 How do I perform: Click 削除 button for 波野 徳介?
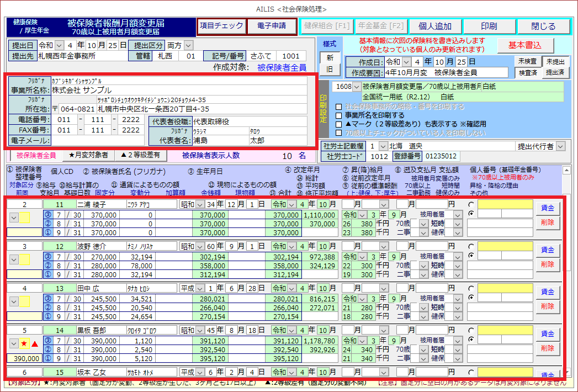click(547, 264)
